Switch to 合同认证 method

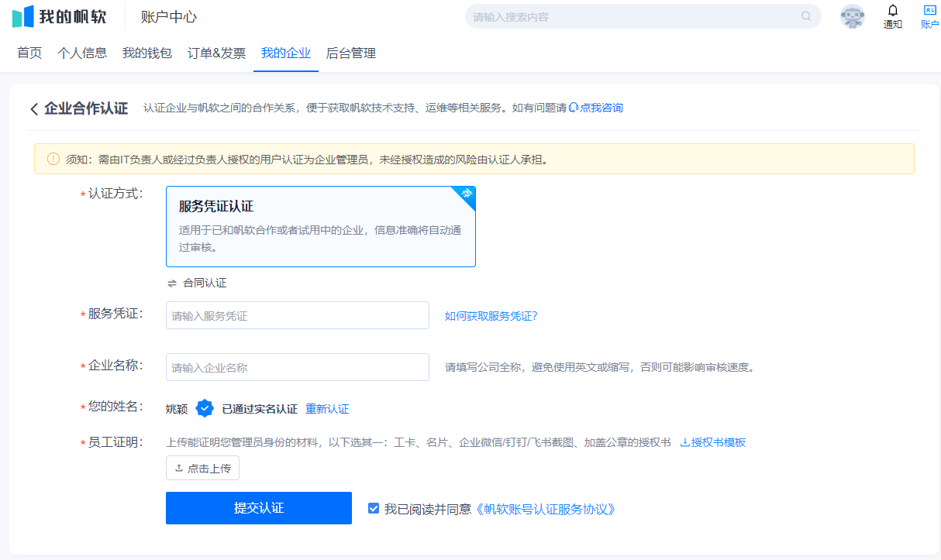[205, 283]
